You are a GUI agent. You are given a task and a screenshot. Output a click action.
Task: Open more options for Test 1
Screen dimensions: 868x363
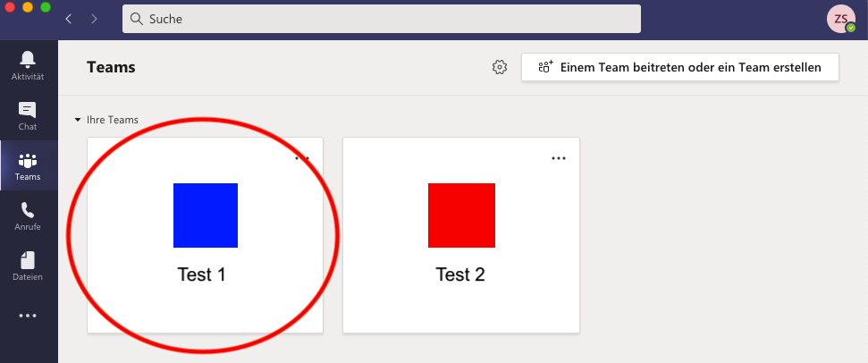click(302, 158)
